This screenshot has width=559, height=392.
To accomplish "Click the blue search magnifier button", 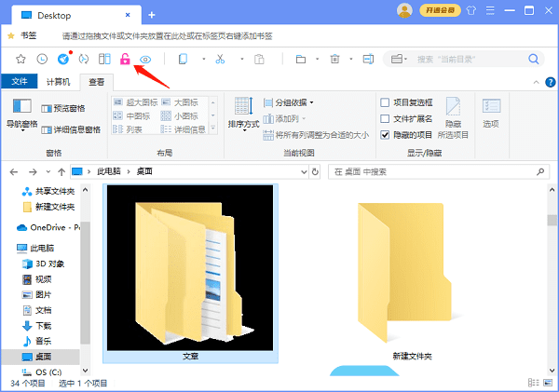I will tap(534, 59).
